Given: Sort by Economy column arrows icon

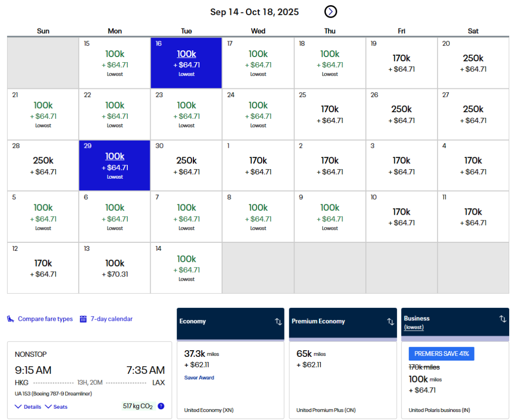Looking at the screenshot, I should click(x=278, y=322).
